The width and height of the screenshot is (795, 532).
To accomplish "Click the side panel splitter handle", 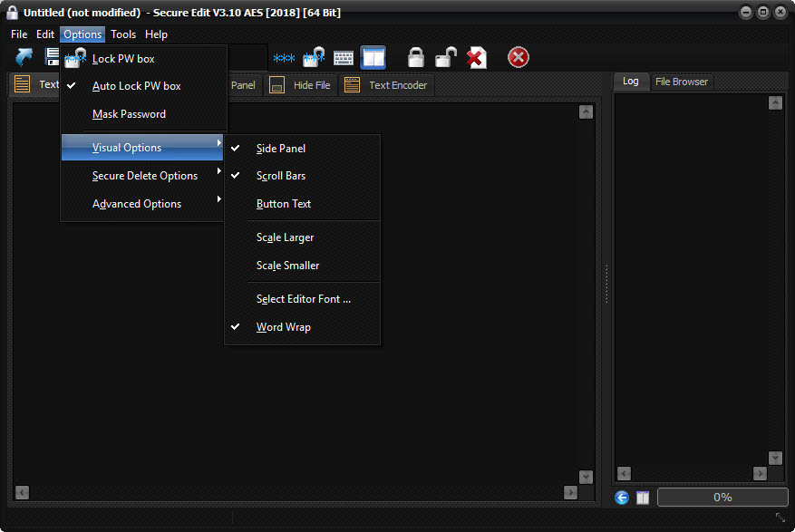I will (606, 284).
